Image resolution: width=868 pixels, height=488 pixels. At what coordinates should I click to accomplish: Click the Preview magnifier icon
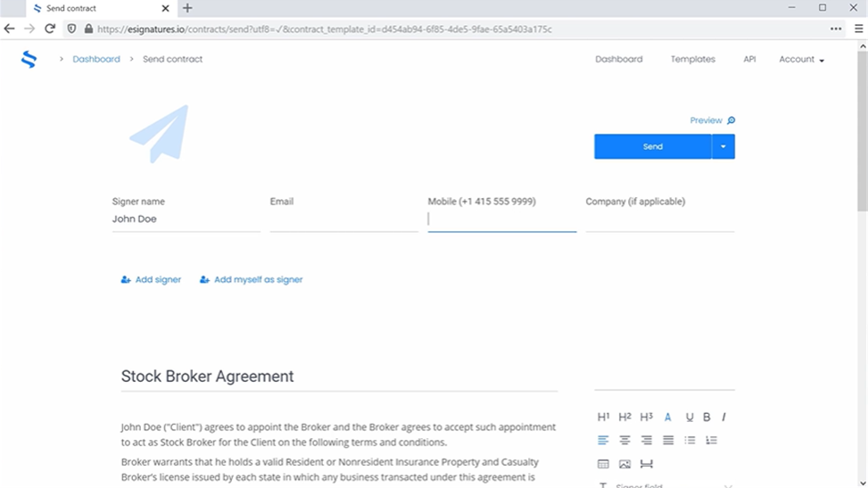[x=732, y=120]
